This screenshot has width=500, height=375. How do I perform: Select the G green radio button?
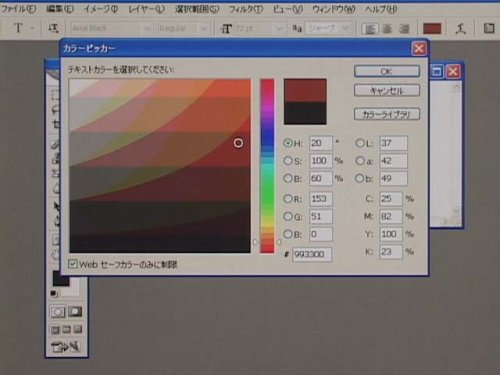tap(288, 216)
